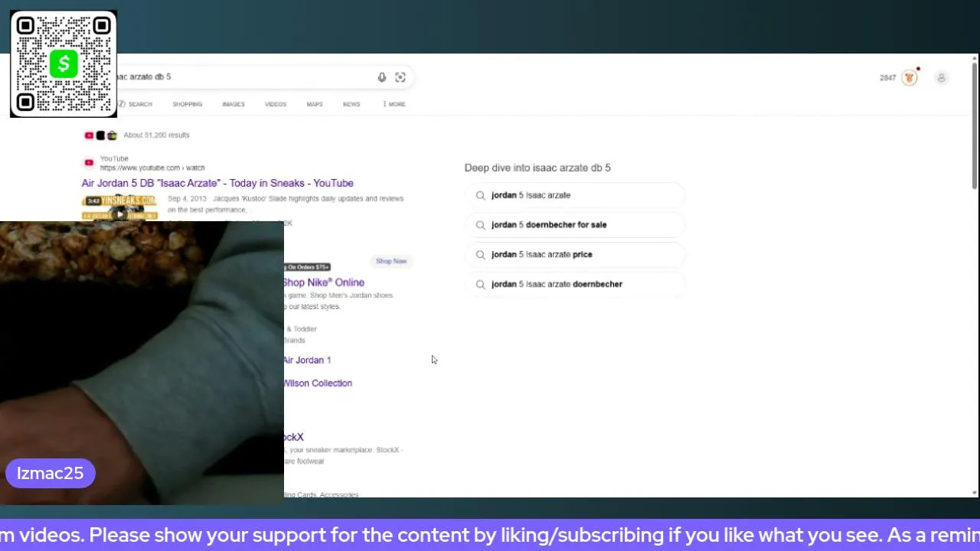Click the source icons beside results count
Viewport: 980px width, 551px height.
100,135
